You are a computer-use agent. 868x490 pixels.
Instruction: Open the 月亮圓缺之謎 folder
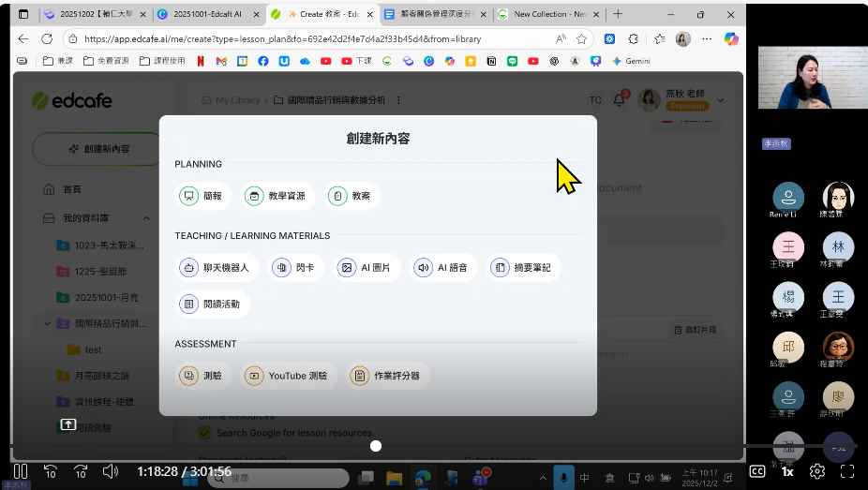(x=93, y=376)
